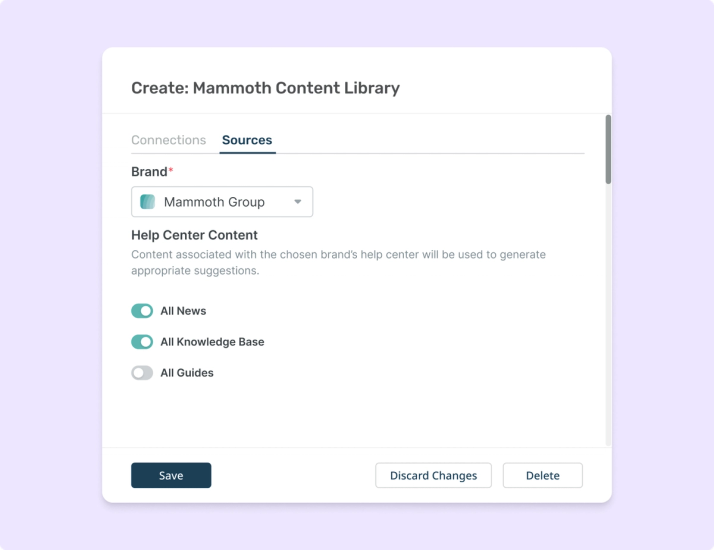Viewport: 714px width, 550px height.
Task: Delete the content library
Action: (543, 475)
